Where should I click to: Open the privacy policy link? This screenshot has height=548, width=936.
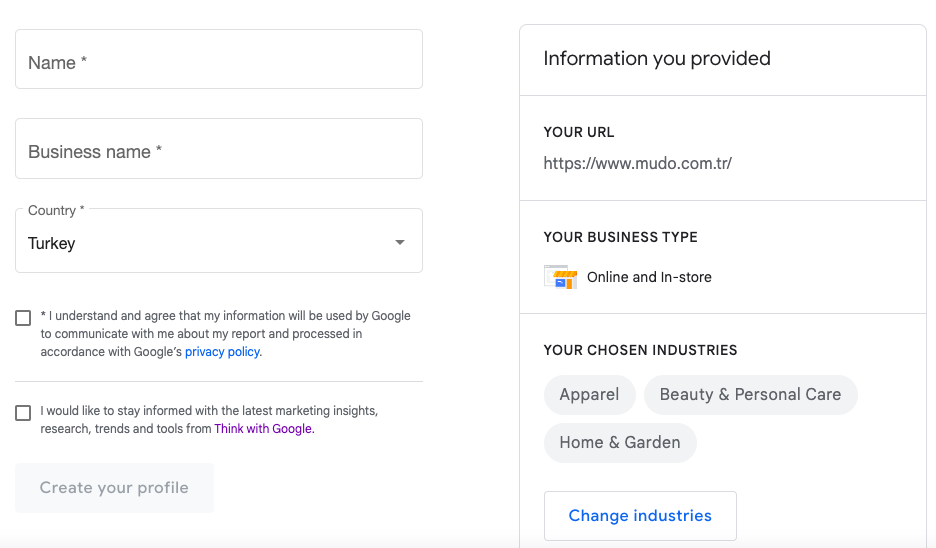coord(222,352)
